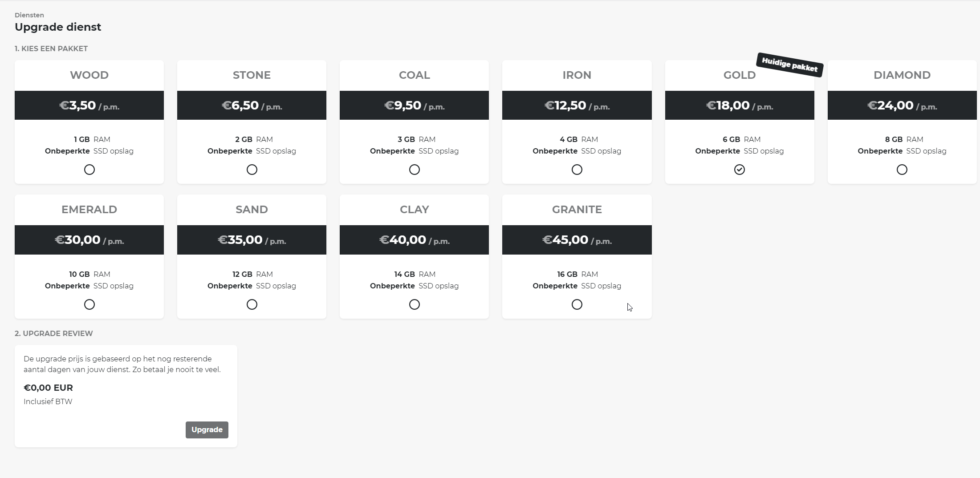Select the GRANITE package radio button
This screenshot has height=478, width=980.
[577, 304]
